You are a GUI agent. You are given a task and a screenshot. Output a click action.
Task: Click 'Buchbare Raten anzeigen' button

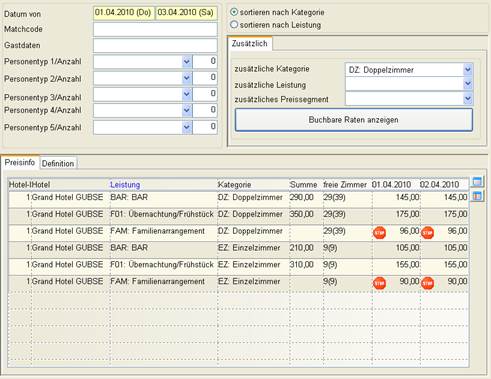[354, 120]
